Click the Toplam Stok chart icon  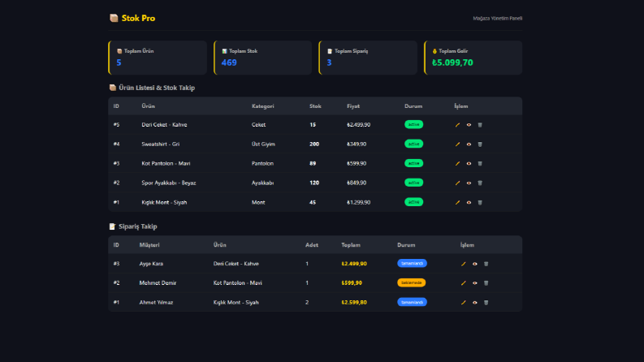tap(224, 51)
